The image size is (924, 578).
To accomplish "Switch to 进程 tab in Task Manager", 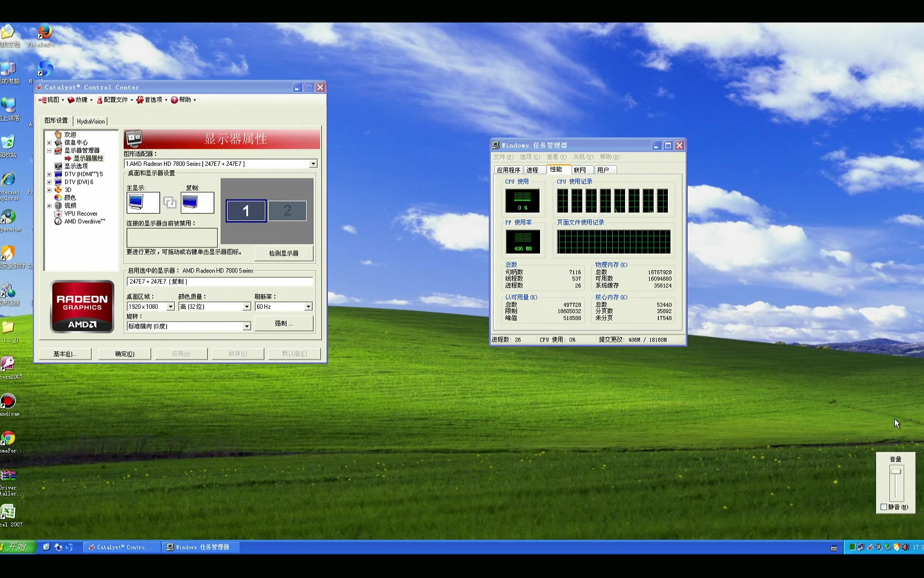I will point(532,170).
